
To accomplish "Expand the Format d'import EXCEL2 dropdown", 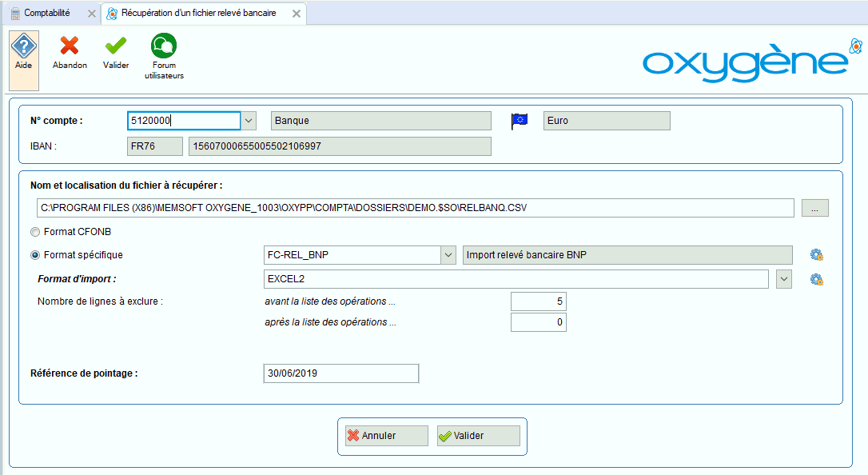I will click(x=784, y=279).
